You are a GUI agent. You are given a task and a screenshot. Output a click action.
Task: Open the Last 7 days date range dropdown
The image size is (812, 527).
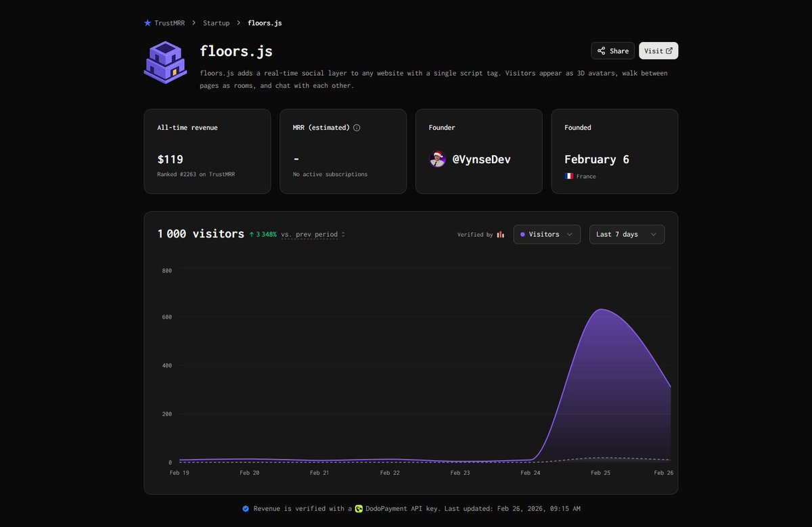click(x=627, y=234)
